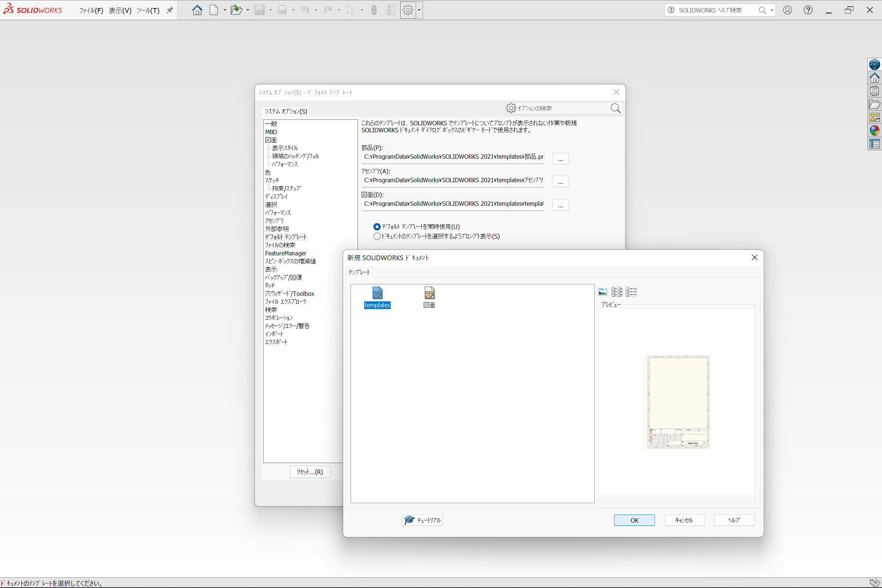Switch to list view in template dialog
Image resolution: width=882 pixels, height=588 pixels.
[x=617, y=292]
